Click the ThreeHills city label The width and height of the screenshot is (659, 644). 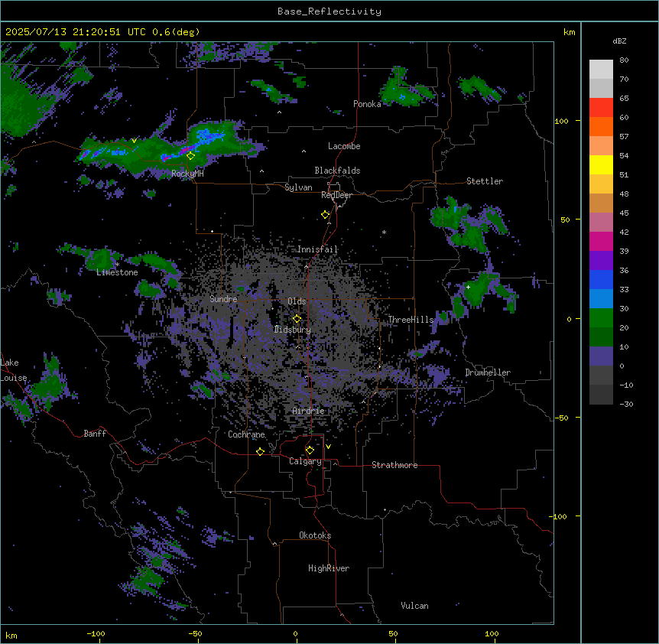point(411,320)
